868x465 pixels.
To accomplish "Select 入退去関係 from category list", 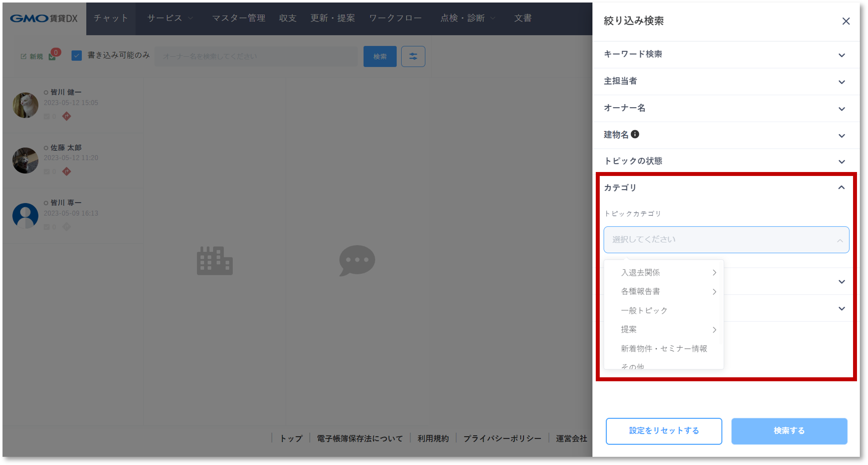I will tap(640, 272).
